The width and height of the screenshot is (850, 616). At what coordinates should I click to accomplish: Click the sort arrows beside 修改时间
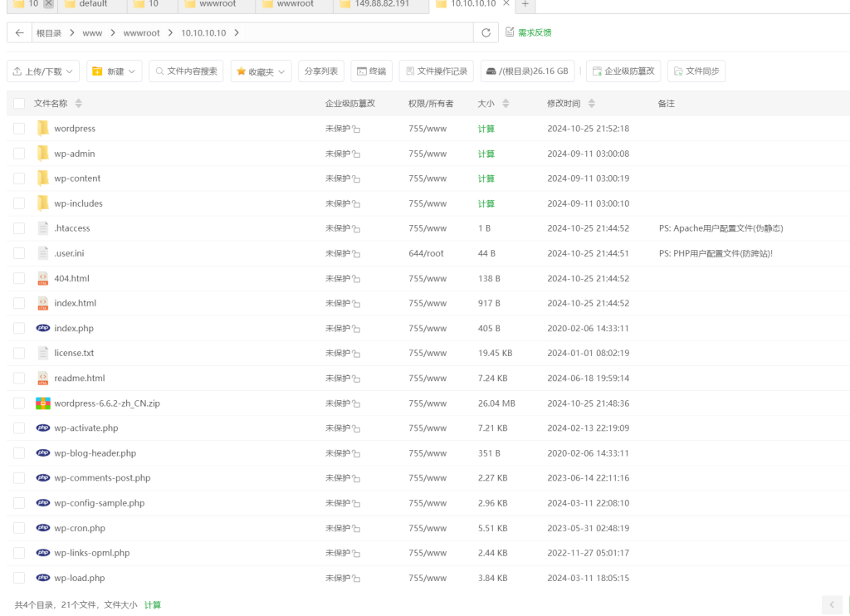(591, 104)
